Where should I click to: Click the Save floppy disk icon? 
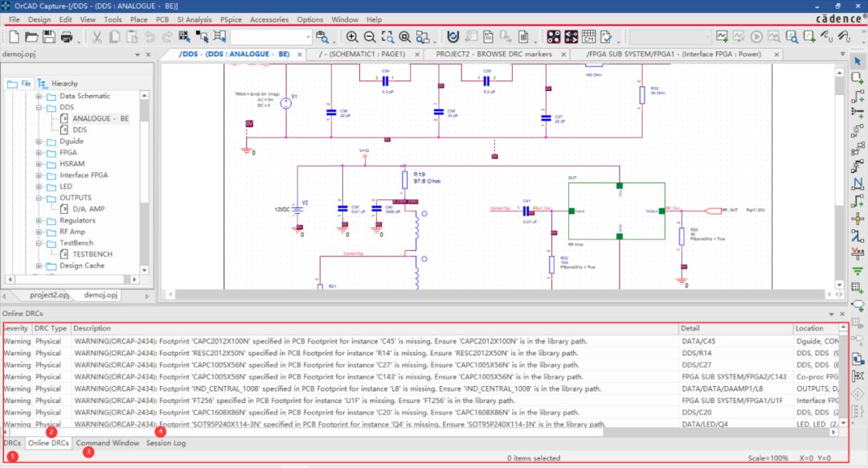[x=49, y=37]
